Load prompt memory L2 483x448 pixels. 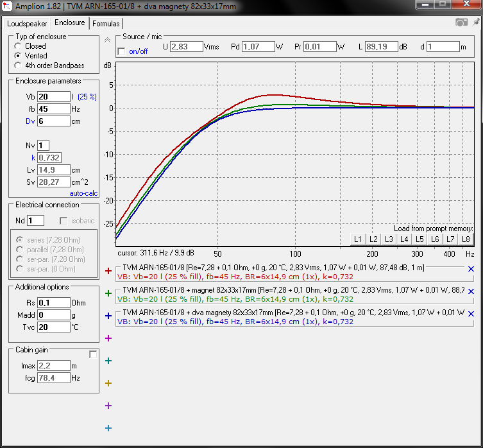tap(373, 239)
